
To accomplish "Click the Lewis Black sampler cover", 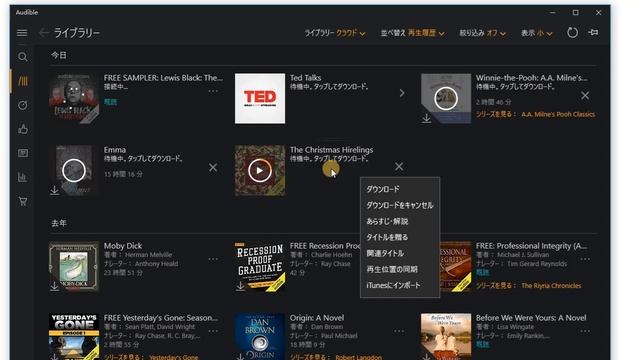I will (74, 98).
